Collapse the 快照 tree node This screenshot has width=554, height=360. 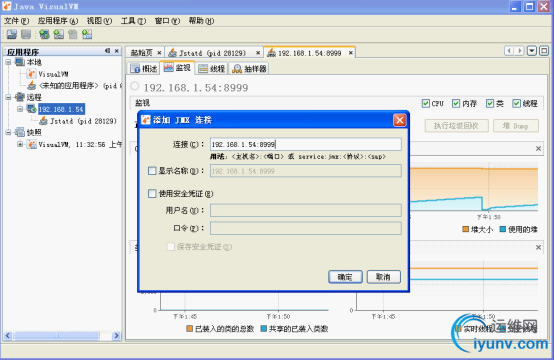click(x=8, y=132)
